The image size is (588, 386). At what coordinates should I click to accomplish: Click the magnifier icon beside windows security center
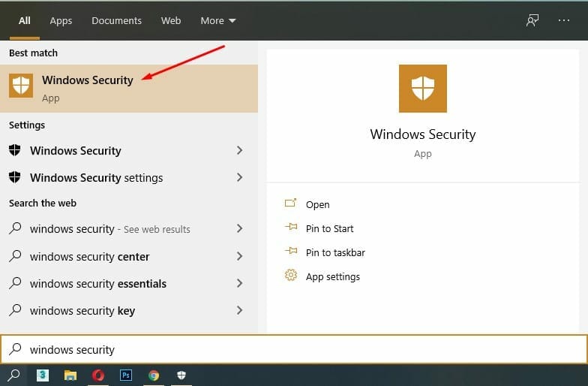pyautogui.click(x=15, y=256)
